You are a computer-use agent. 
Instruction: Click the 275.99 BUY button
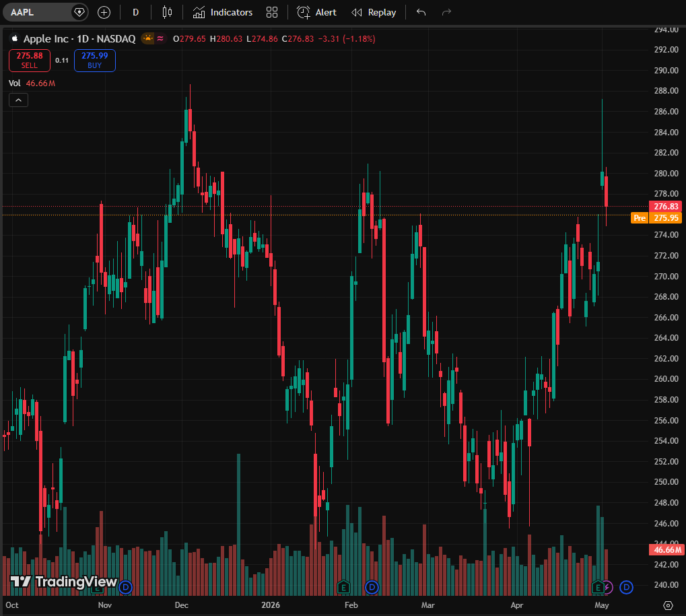coord(94,61)
